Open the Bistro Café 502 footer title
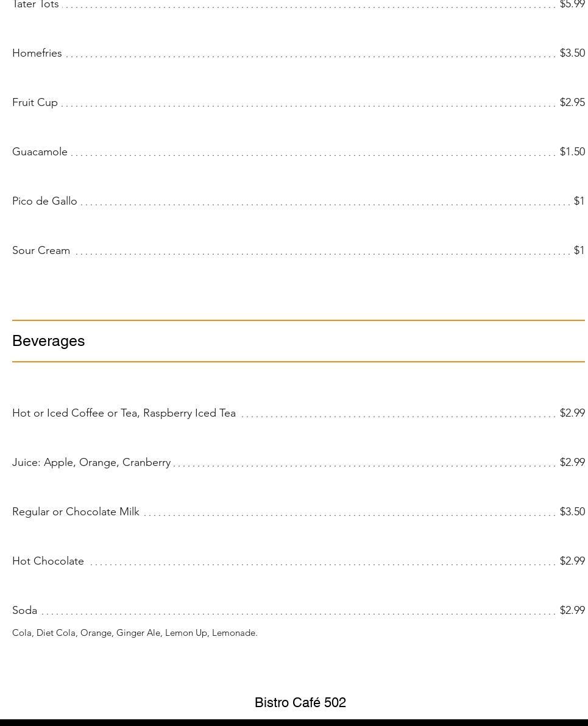588x726 pixels. pos(300,703)
